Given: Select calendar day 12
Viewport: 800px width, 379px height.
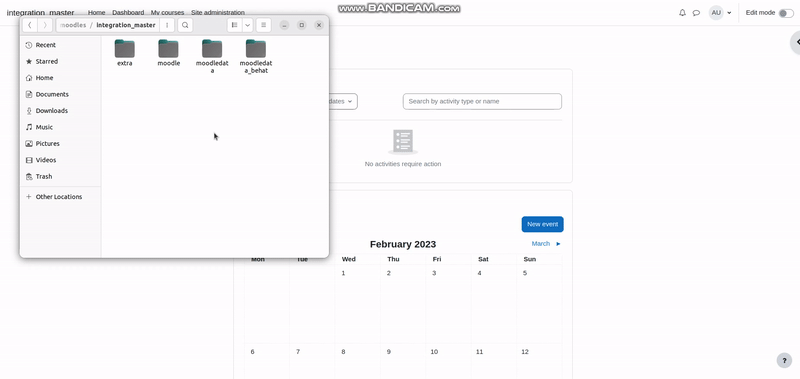Looking at the screenshot, I should point(525,352).
